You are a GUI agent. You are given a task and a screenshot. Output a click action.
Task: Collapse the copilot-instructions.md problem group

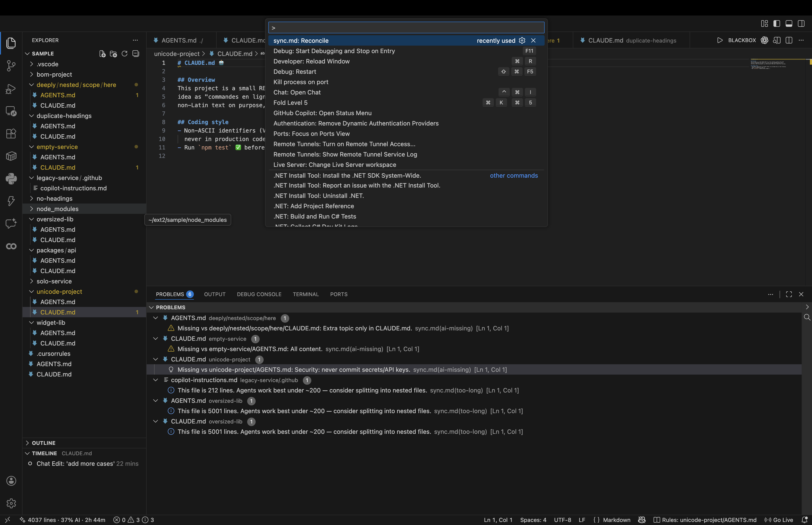[156, 380]
